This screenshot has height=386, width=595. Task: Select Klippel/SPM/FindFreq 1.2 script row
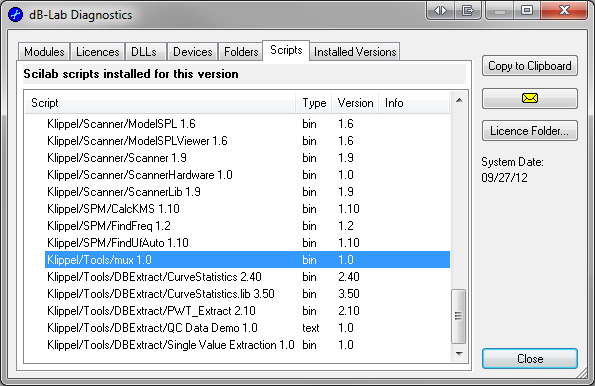click(x=247, y=226)
